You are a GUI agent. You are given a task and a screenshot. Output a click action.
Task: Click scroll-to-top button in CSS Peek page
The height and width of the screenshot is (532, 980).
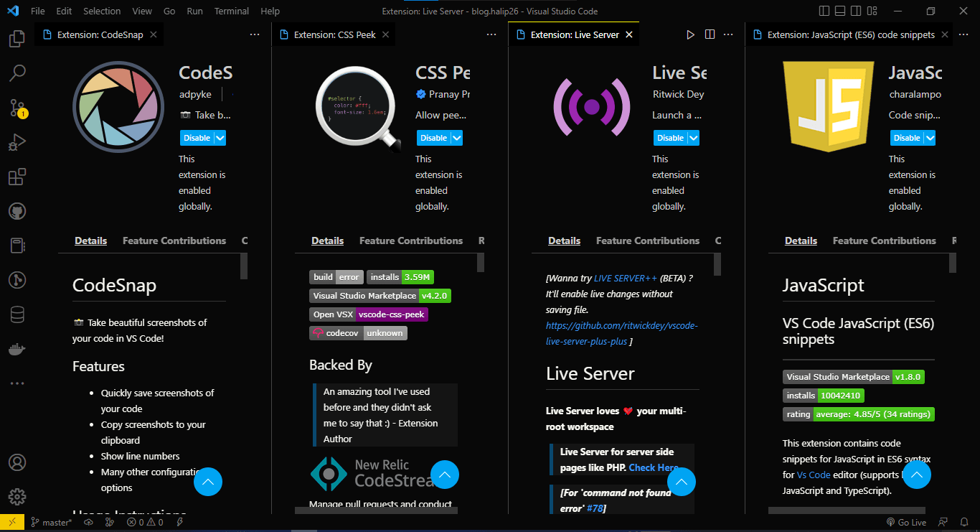pyautogui.click(x=444, y=474)
